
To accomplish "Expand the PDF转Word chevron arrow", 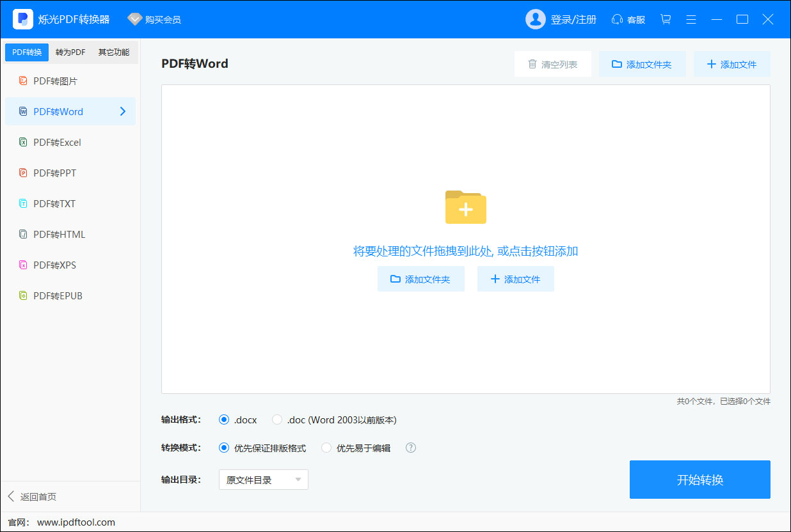I will tap(123, 112).
